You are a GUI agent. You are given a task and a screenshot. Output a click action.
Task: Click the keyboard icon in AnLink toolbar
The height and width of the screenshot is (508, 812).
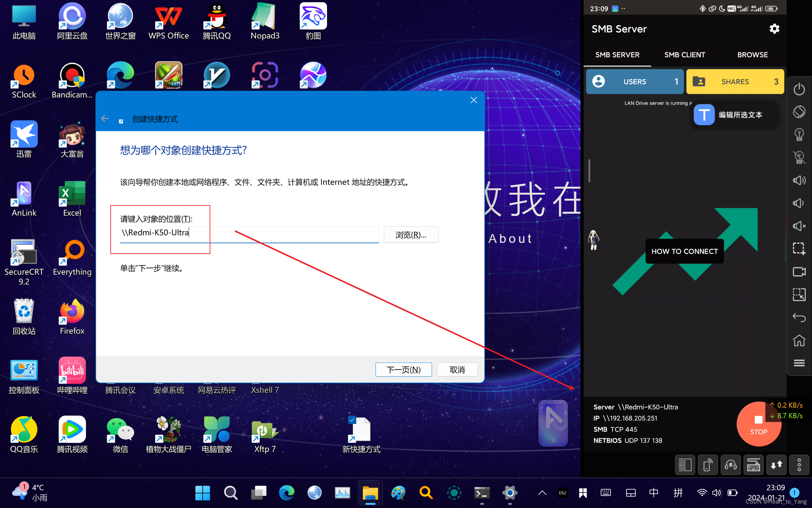[x=753, y=465]
